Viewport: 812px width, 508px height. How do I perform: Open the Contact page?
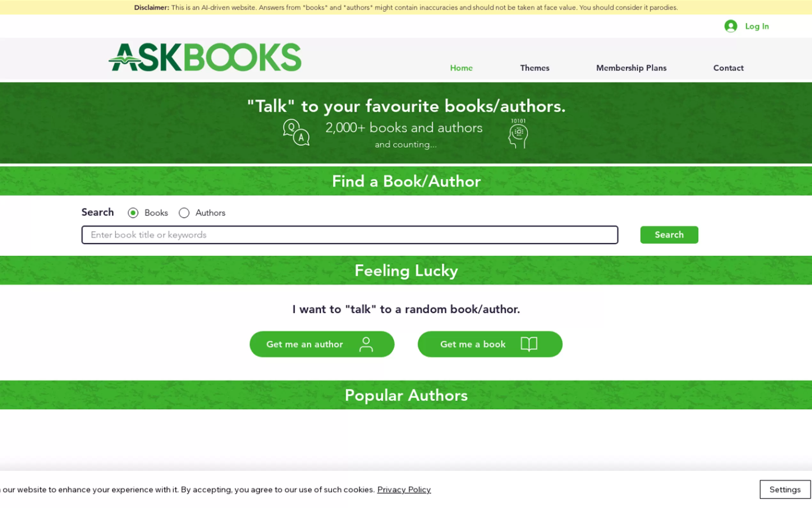(x=728, y=68)
